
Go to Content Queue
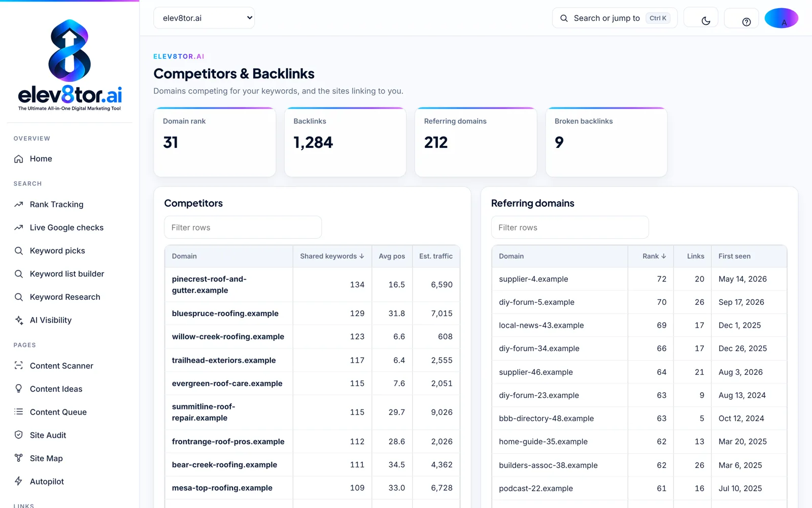(70, 412)
